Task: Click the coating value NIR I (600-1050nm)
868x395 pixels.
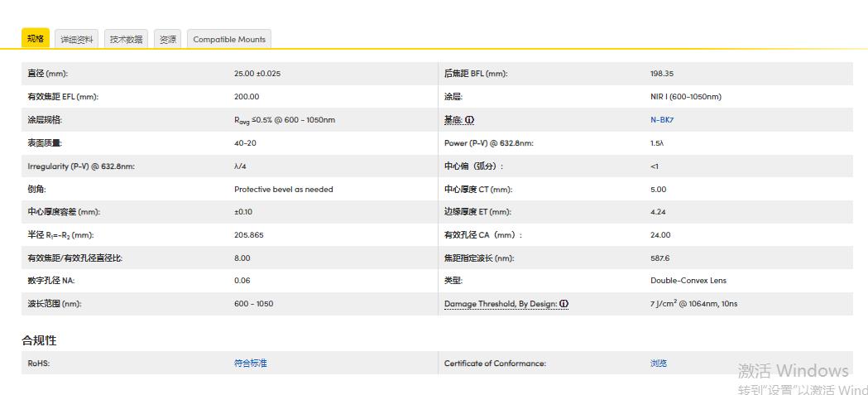Action: click(x=685, y=97)
